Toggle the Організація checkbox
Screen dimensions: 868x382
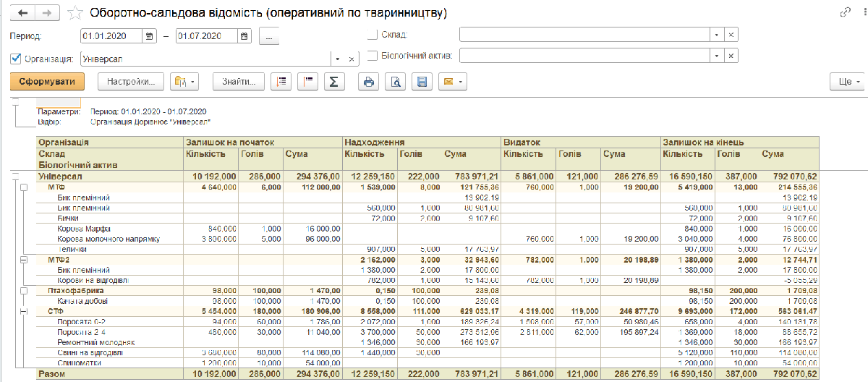(x=16, y=59)
